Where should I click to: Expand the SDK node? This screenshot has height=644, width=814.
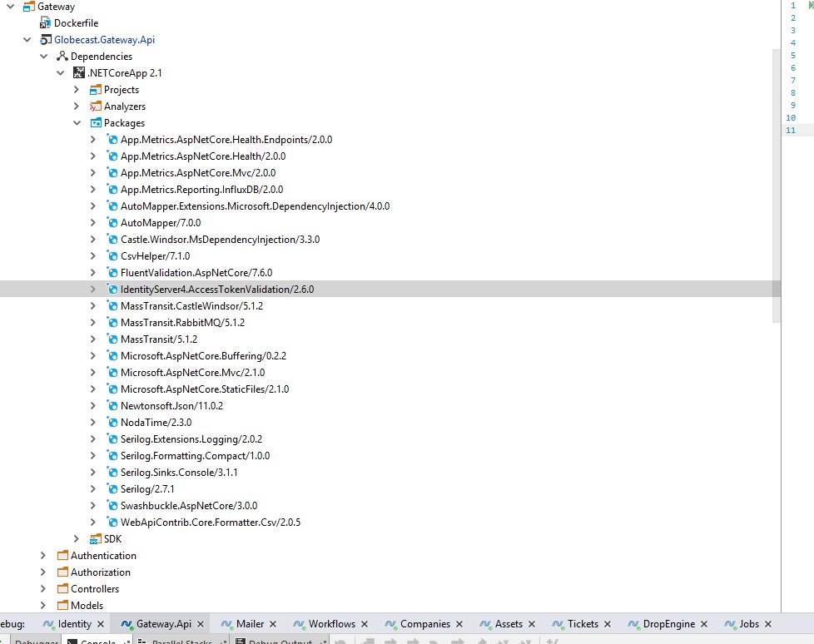pos(77,539)
